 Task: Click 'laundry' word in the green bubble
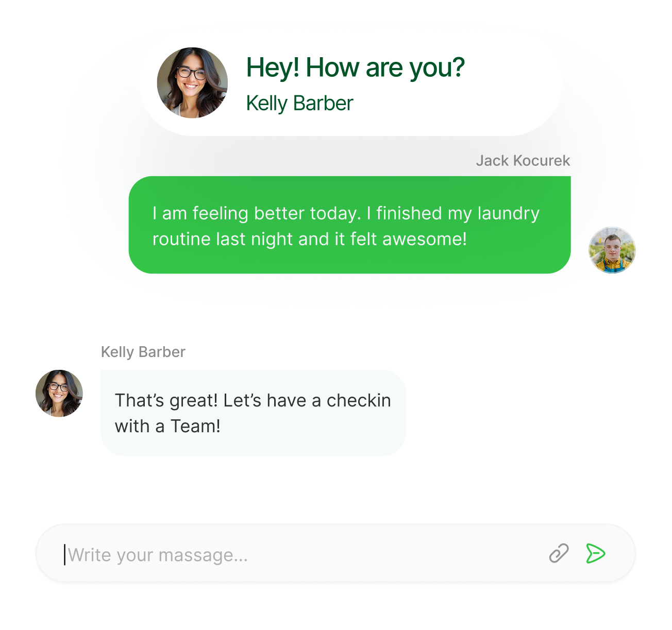(x=509, y=214)
